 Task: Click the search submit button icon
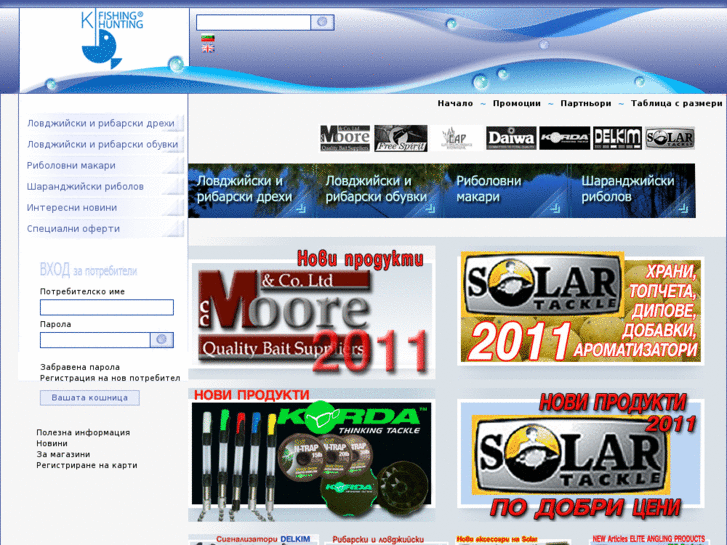click(322, 22)
